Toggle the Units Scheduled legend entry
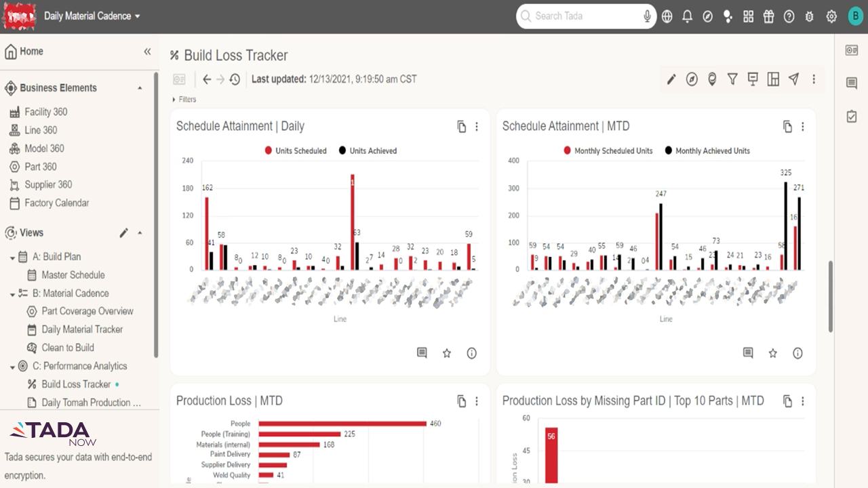868x488 pixels. point(295,150)
